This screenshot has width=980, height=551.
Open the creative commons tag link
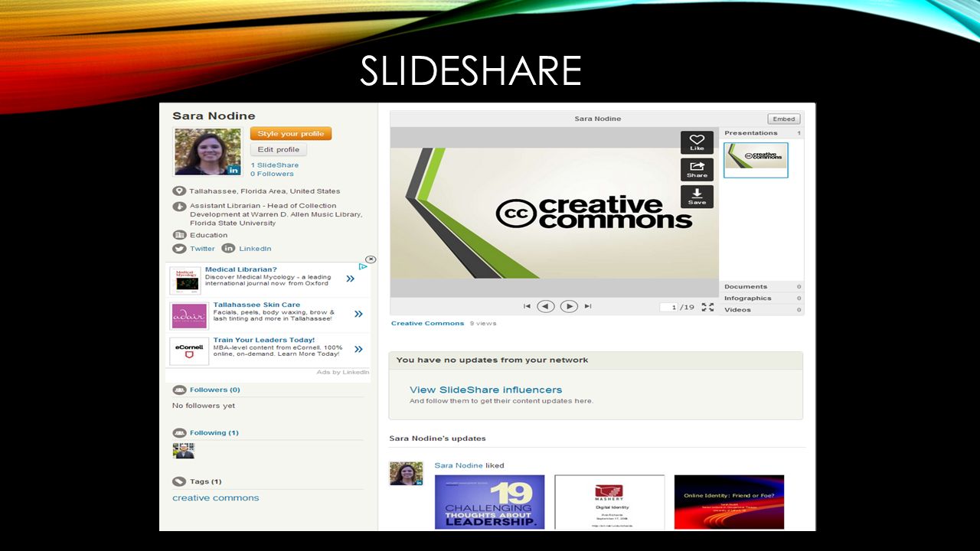point(216,497)
